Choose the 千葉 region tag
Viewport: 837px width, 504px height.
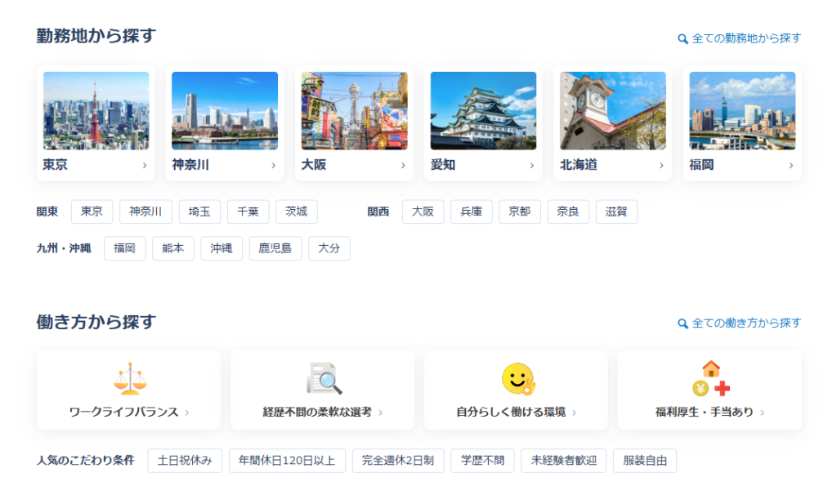tap(248, 212)
